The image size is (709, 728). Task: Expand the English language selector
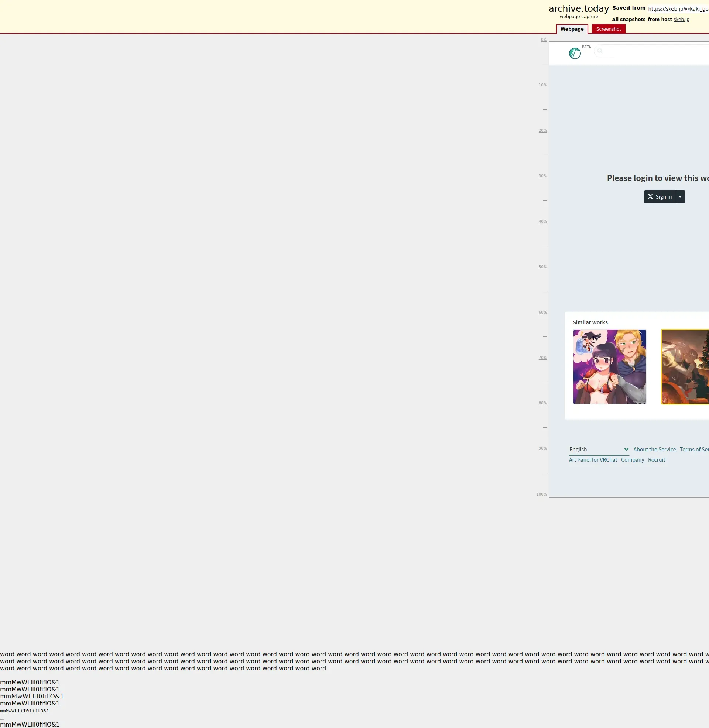pyautogui.click(x=599, y=450)
